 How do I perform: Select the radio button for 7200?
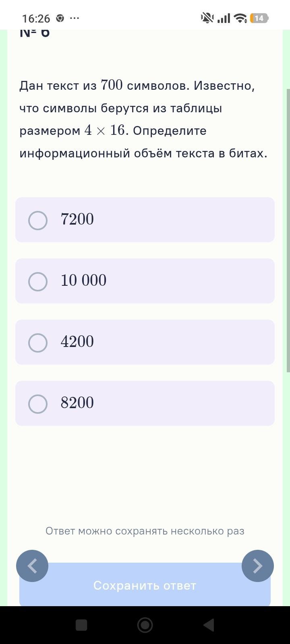click(38, 220)
